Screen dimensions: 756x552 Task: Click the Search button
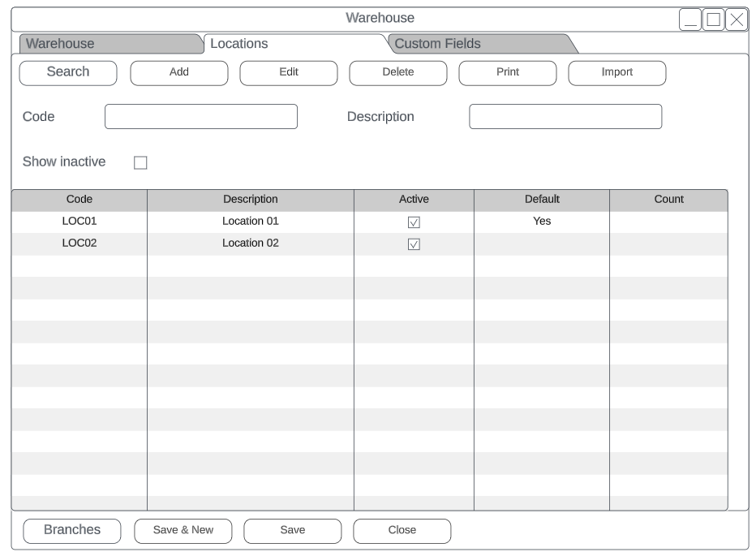coord(68,73)
